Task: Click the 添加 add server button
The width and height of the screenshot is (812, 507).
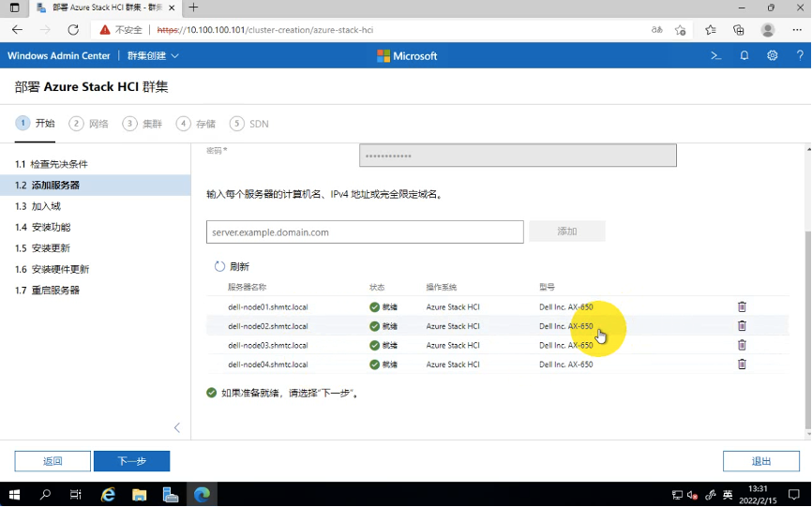Action: tap(567, 231)
